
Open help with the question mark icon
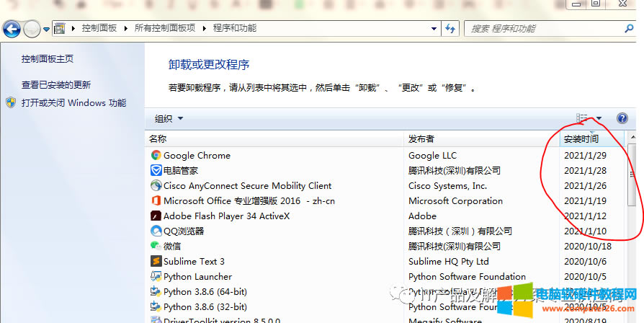click(622, 118)
